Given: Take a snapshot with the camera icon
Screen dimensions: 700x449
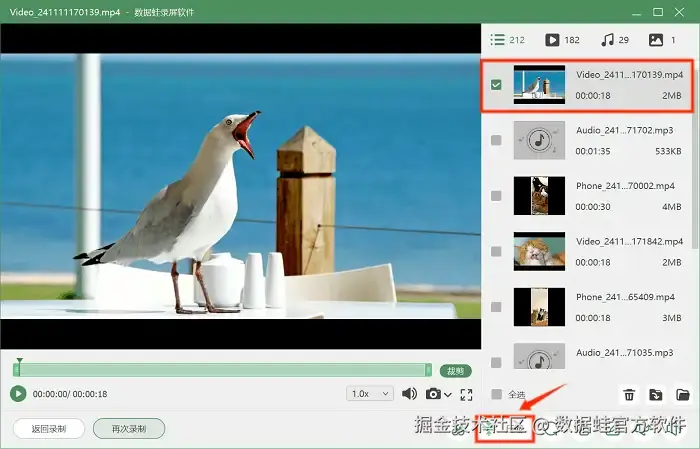Looking at the screenshot, I should [433, 394].
